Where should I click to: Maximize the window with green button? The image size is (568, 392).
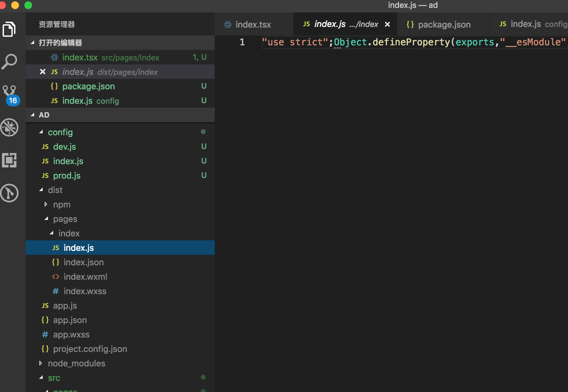[28, 5]
